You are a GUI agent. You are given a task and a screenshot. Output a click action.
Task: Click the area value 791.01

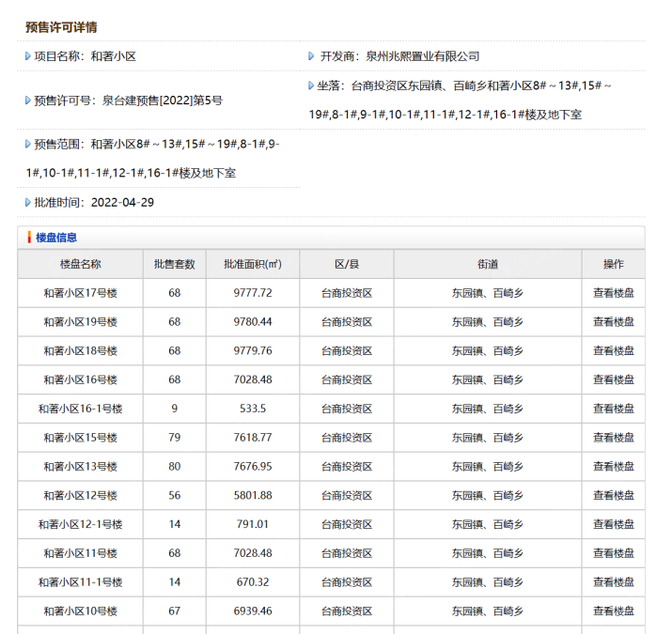253,524
